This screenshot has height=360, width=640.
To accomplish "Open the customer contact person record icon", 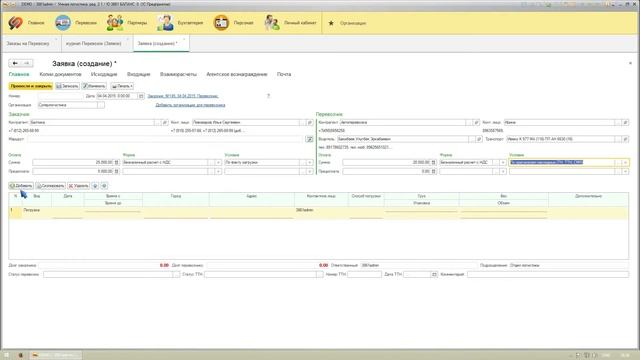I will pos(310,122).
